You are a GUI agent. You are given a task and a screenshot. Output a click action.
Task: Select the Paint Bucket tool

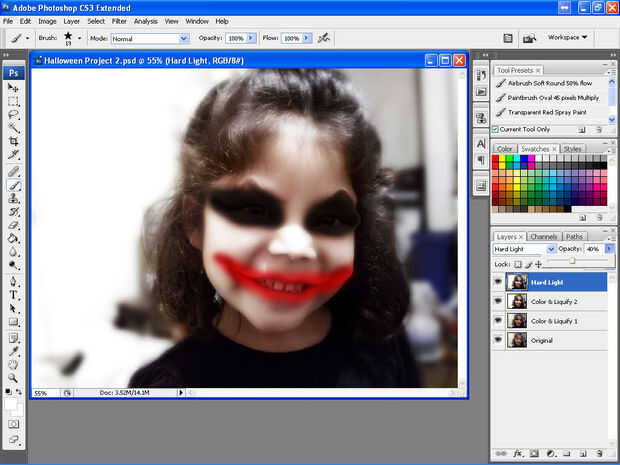(13, 238)
